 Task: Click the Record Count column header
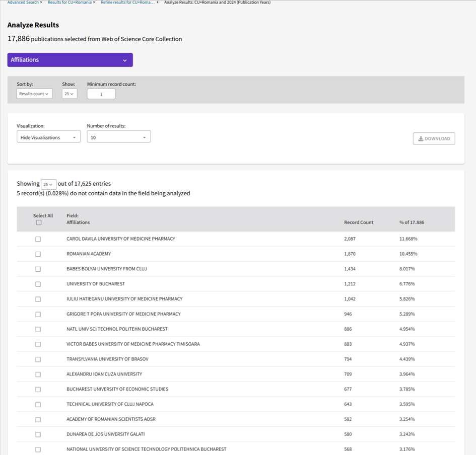click(x=359, y=222)
